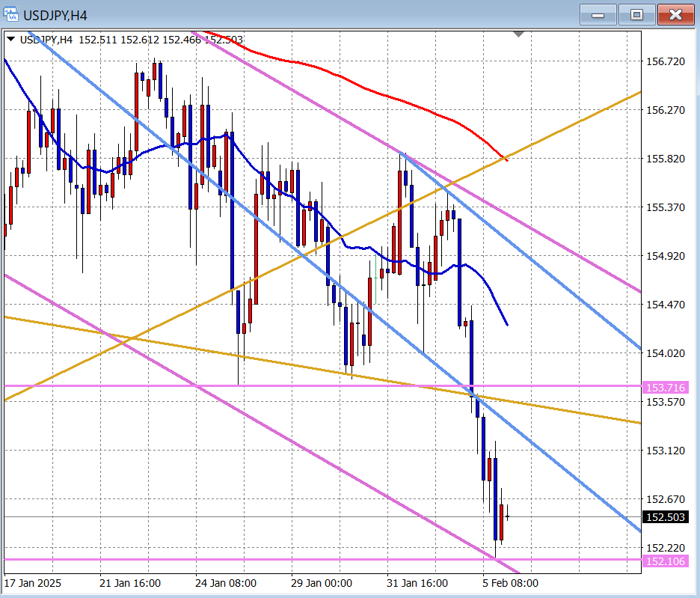Click the black triangle beside USDJPY,H4 label

click(11, 40)
